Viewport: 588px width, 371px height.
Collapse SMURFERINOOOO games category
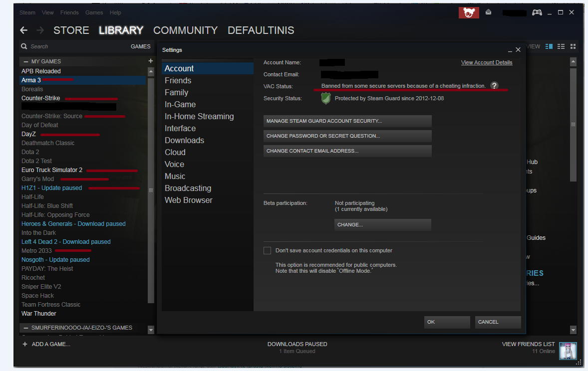(x=25, y=328)
